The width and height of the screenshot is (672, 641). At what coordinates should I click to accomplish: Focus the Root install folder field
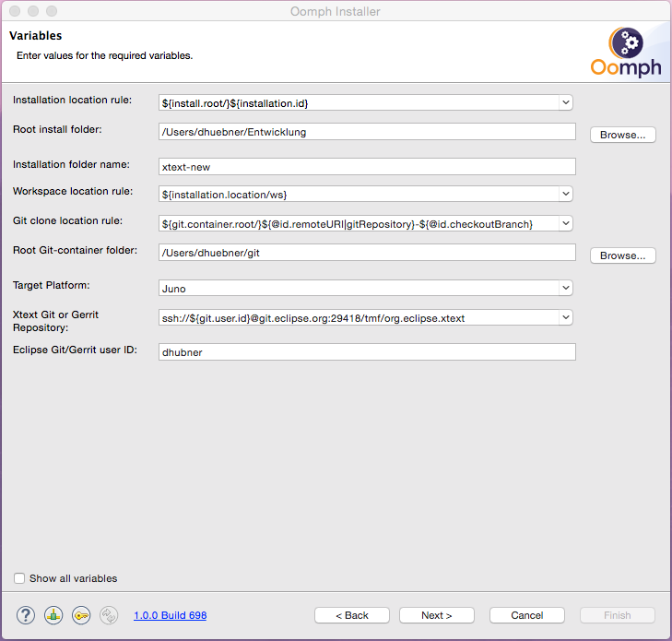[367, 132]
